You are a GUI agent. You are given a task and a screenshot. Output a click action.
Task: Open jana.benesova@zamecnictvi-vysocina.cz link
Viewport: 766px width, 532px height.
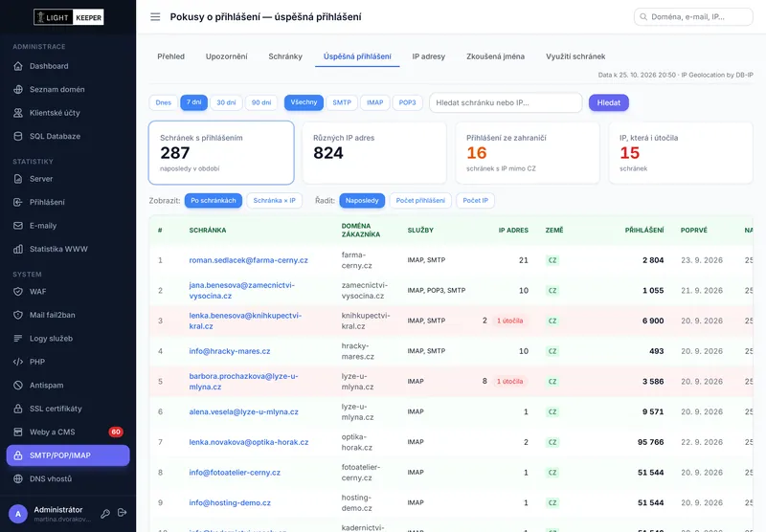(x=242, y=291)
